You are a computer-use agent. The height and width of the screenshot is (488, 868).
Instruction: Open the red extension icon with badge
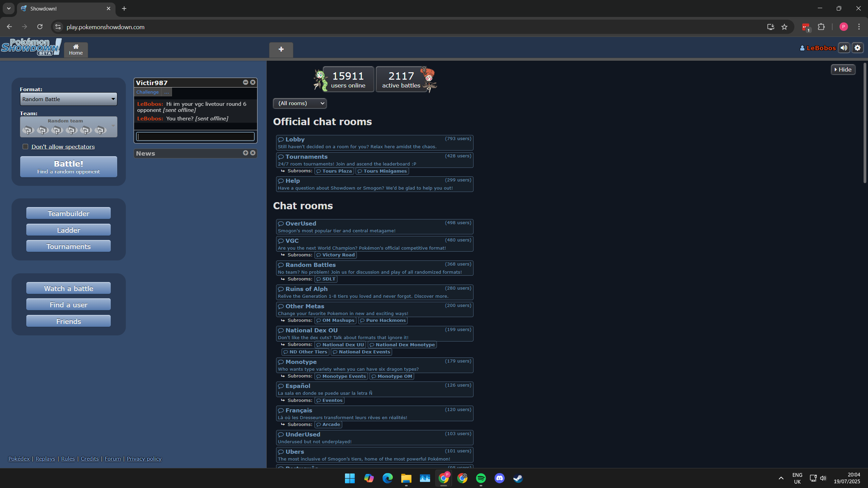point(806,27)
